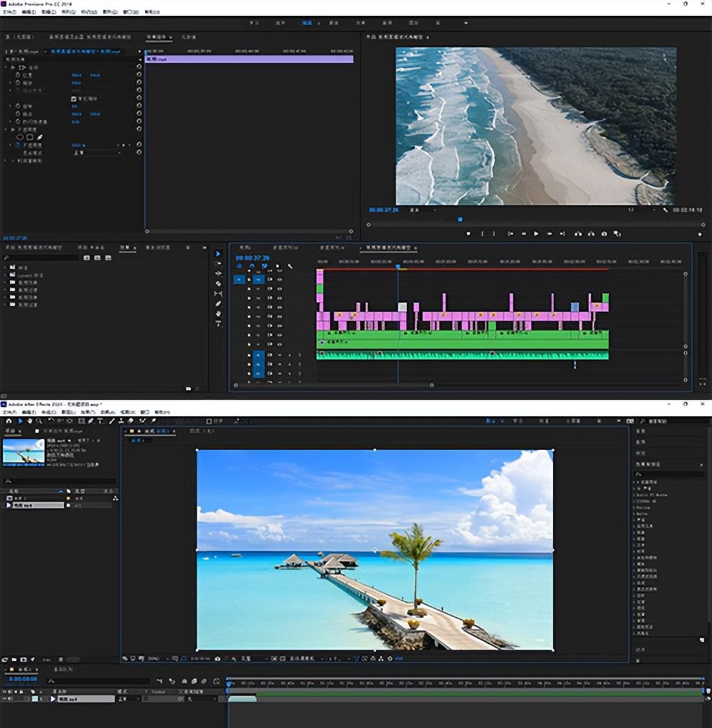
Task: Toggle the blue Opacity stopwatch animation
Action: (18, 145)
